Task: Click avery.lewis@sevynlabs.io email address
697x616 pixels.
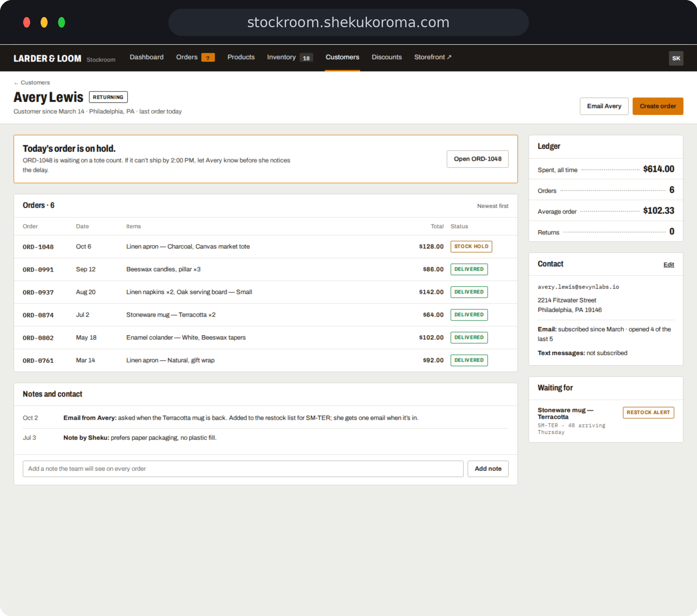Action: [x=578, y=287]
